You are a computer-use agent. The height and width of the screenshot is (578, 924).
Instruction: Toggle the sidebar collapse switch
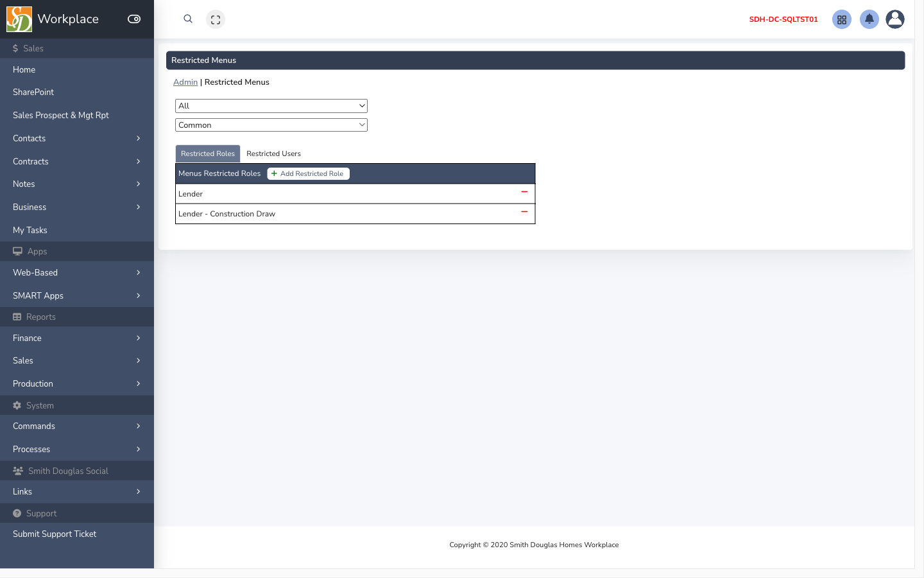click(134, 19)
